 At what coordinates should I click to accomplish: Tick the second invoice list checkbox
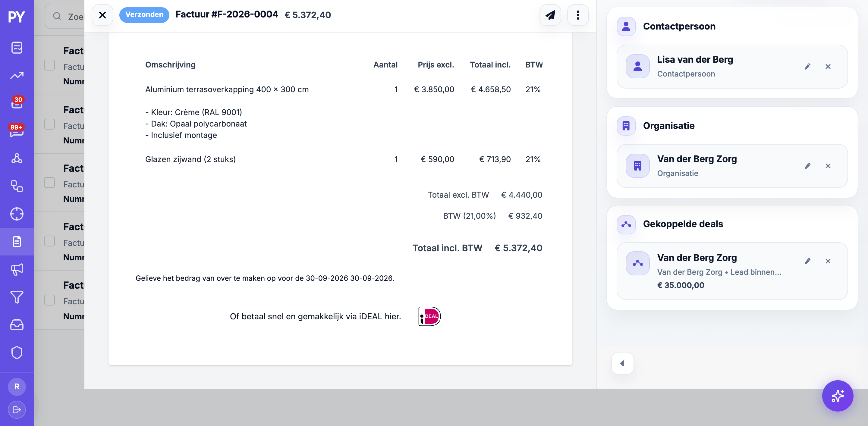49,124
